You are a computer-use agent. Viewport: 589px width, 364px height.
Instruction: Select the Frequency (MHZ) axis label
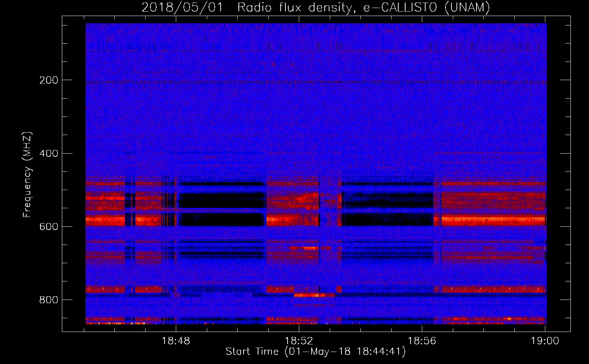pyautogui.click(x=27, y=175)
